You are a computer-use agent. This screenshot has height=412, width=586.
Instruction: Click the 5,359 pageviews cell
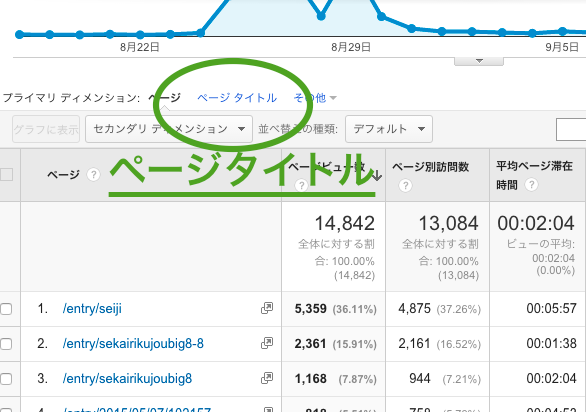(311, 309)
